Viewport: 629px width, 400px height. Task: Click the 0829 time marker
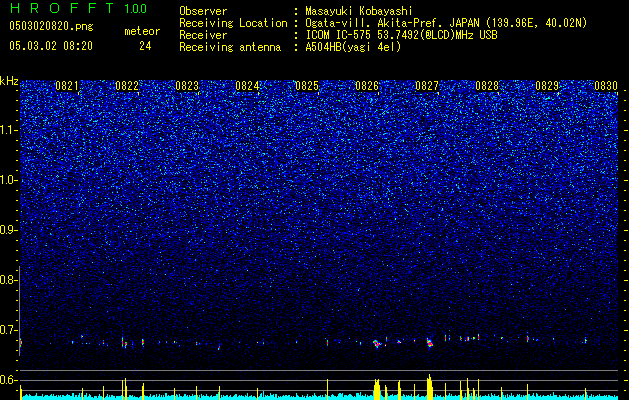(547, 86)
